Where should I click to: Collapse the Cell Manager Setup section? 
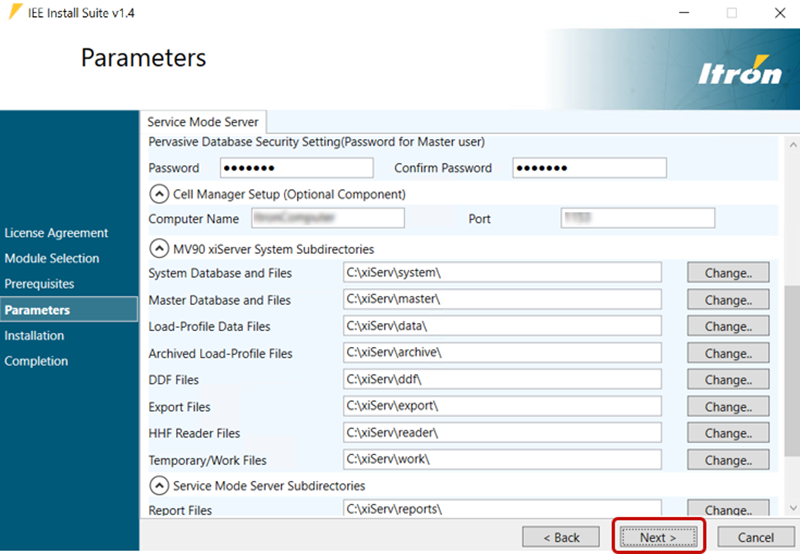[x=159, y=194]
